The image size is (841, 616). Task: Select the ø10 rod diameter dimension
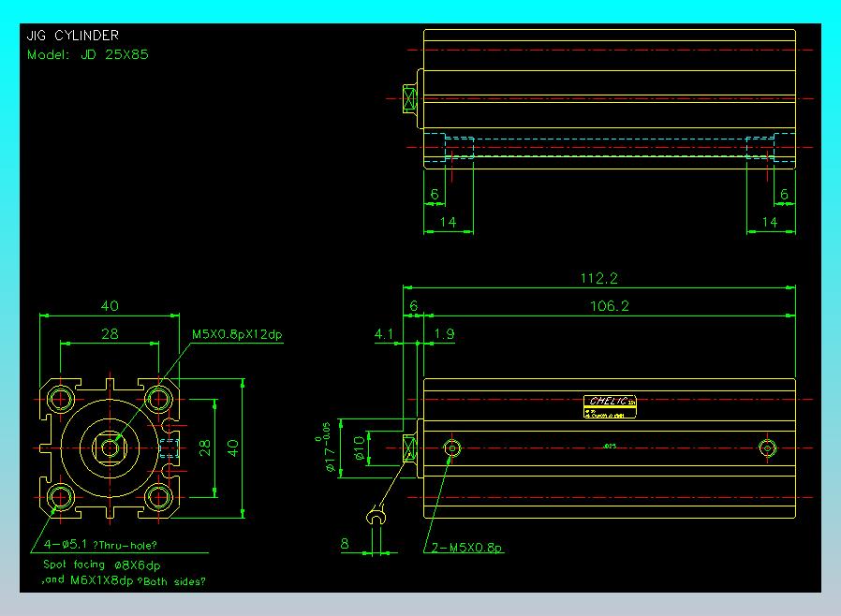[358, 448]
